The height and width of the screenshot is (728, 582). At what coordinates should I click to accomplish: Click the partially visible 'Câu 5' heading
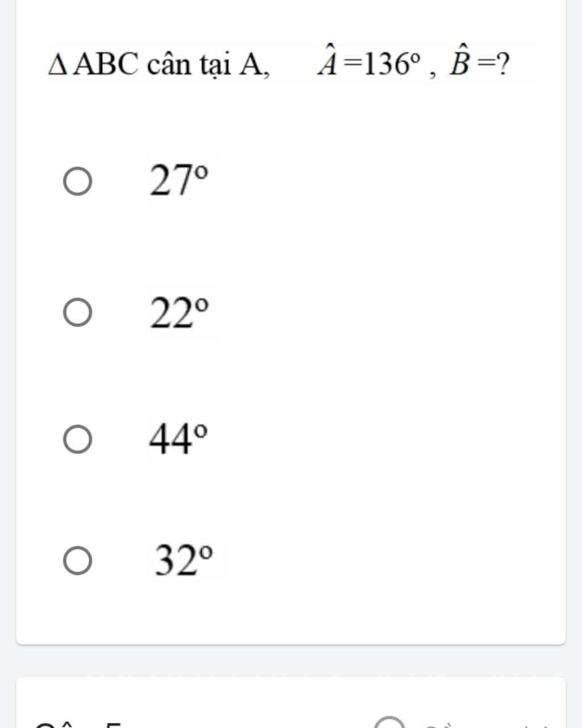pos(78,724)
